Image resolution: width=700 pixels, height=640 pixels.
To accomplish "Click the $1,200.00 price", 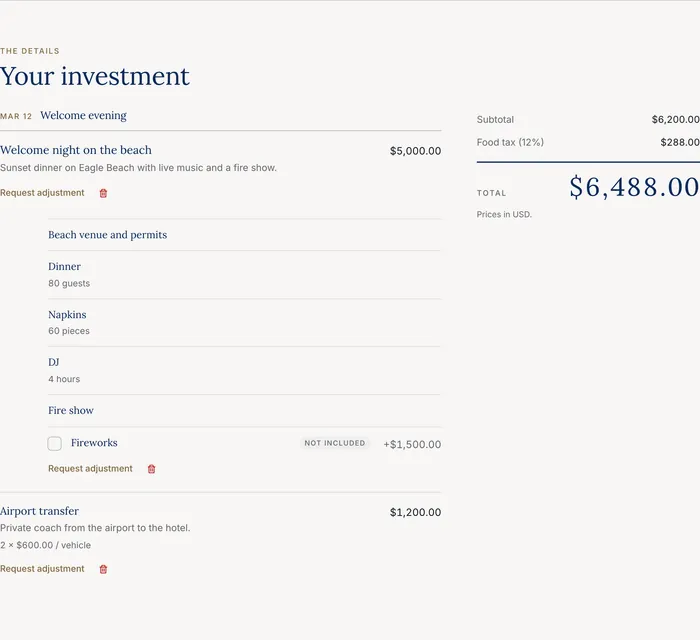I will tap(415, 512).
